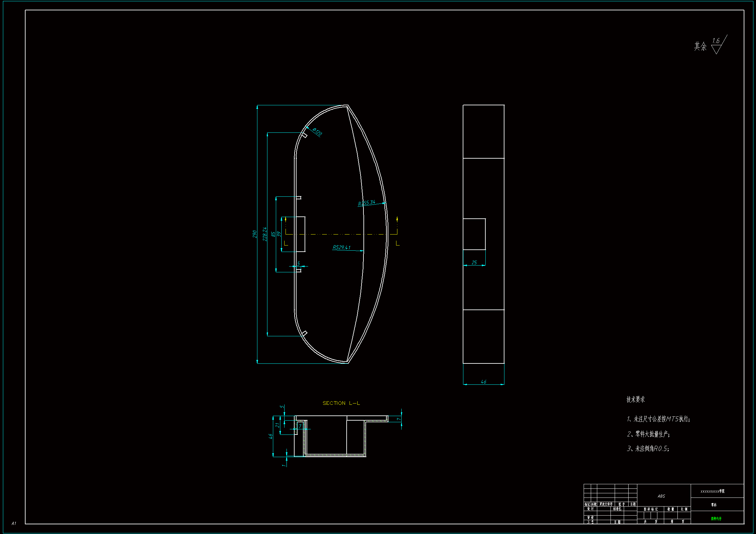This screenshot has height=534, width=756.
Task: Click the 46 width dimension below side view
Action: [483, 382]
